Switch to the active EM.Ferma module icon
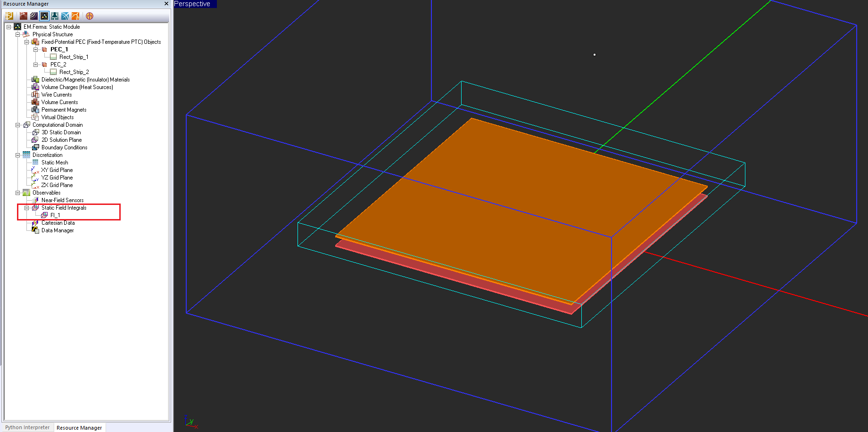Image resolution: width=868 pixels, height=432 pixels. click(x=44, y=16)
